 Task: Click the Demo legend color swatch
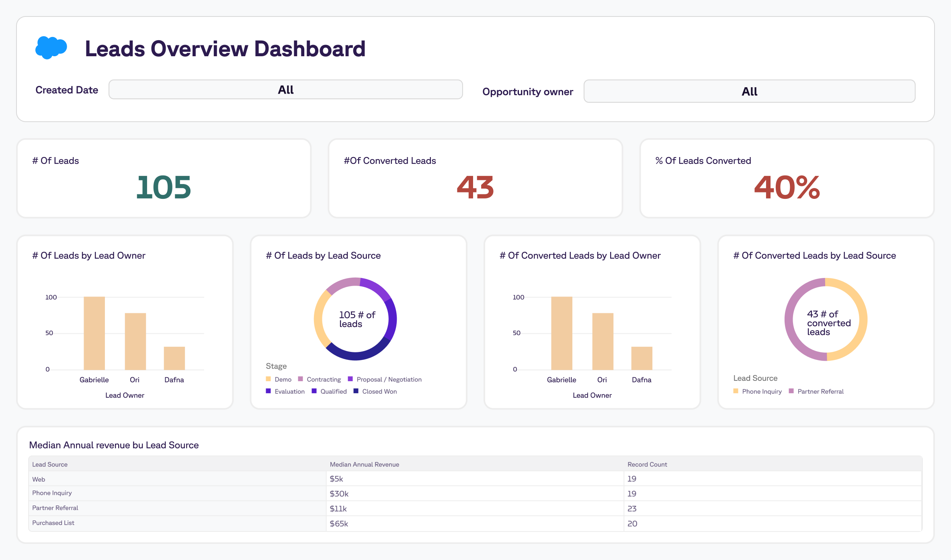tap(268, 379)
